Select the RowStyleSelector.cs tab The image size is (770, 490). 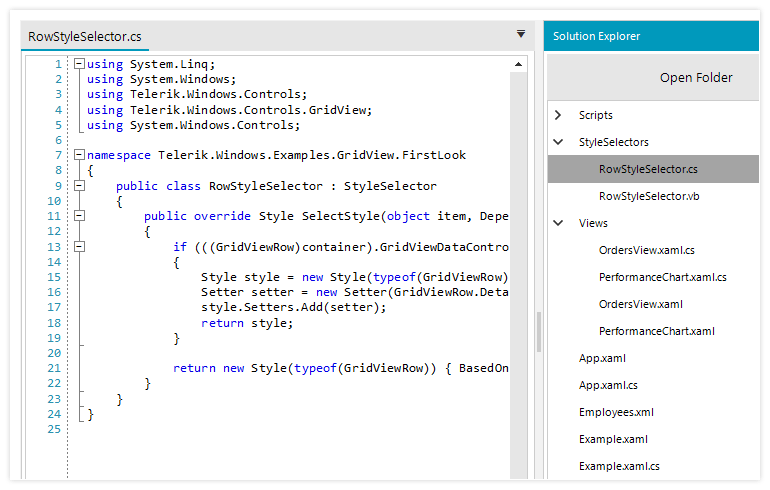(85, 36)
